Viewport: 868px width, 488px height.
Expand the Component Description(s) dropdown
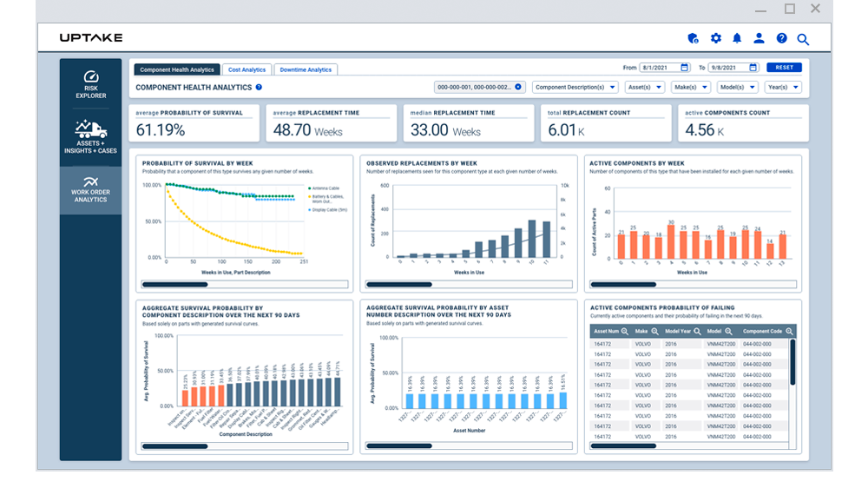coord(575,88)
